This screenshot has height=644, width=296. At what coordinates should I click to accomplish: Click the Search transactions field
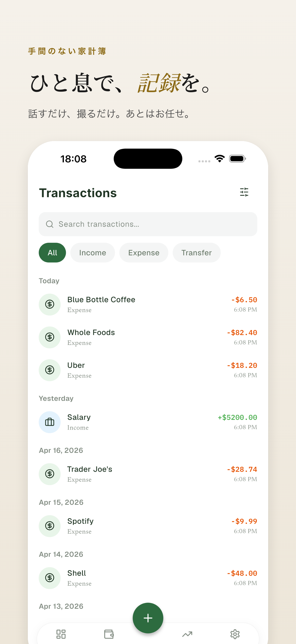tap(155, 224)
